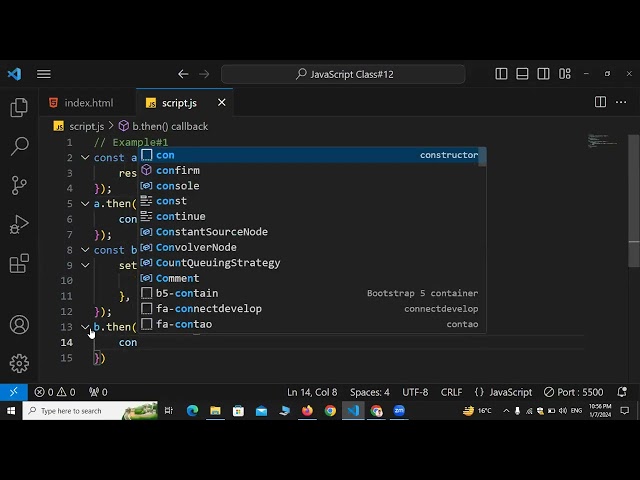Click the ports forwarded status item

click(98, 392)
